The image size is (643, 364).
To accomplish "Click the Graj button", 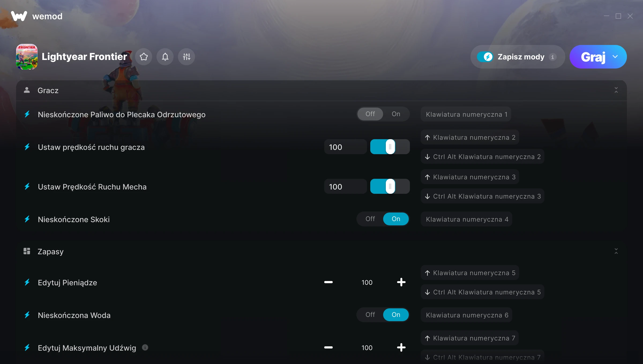I will point(593,57).
